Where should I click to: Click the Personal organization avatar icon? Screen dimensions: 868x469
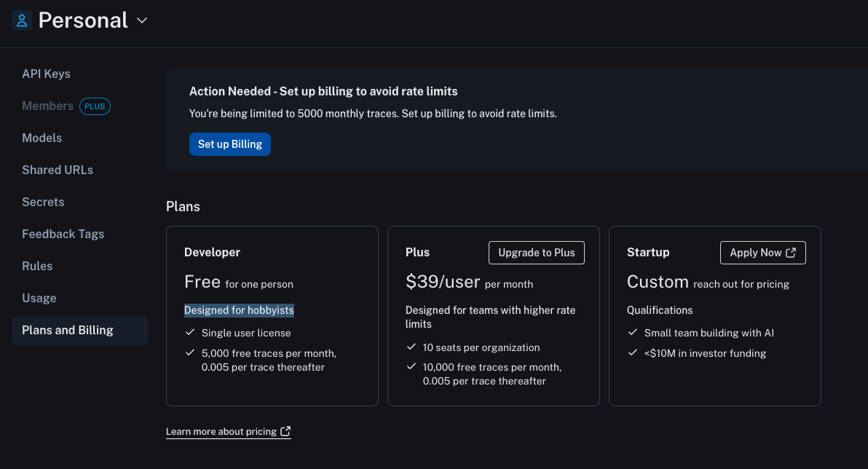point(22,20)
